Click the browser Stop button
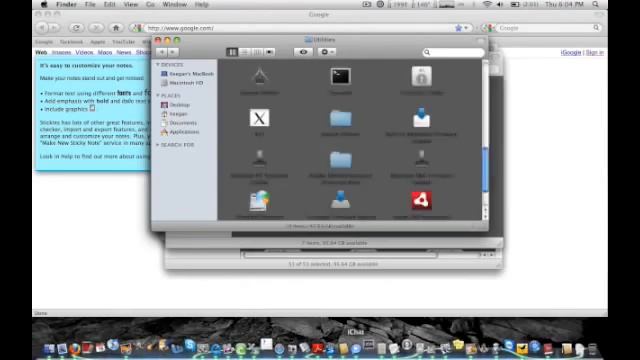The height and width of the screenshot is (360, 640). click(96, 28)
